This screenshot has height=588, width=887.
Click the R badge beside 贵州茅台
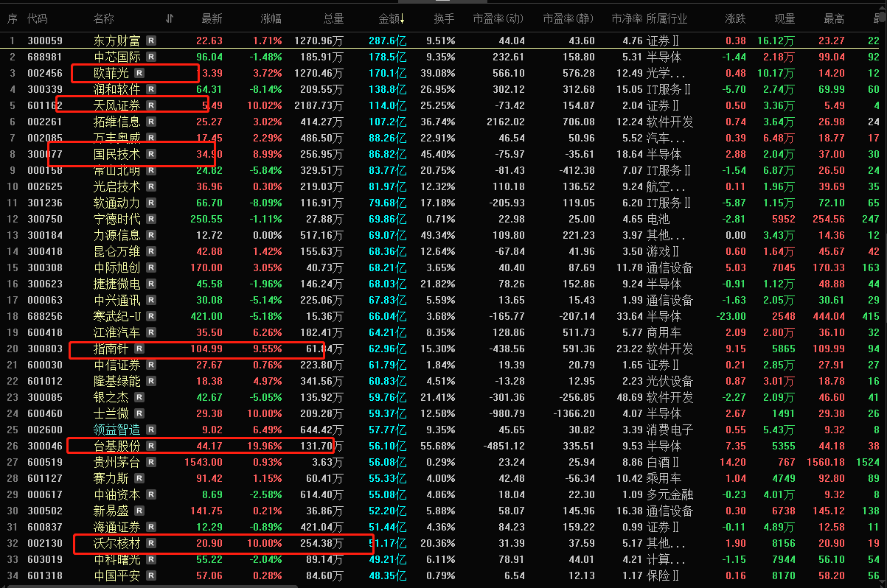pyautogui.click(x=151, y=462)
